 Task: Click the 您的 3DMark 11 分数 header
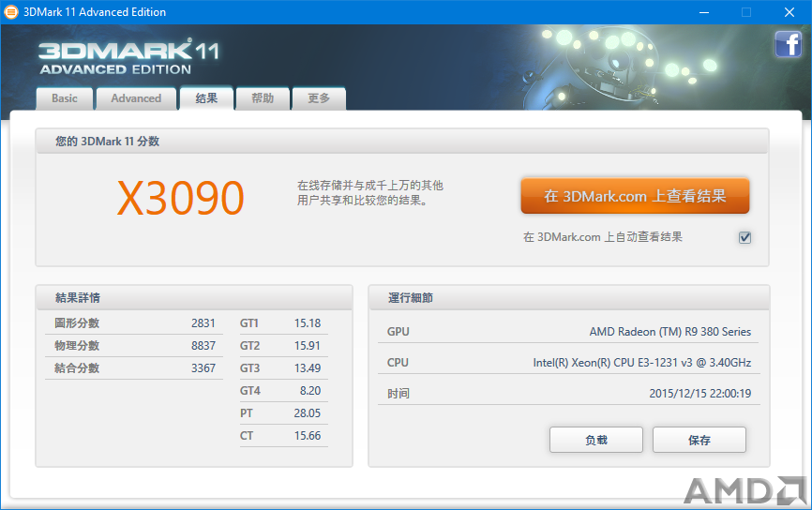pyautogui.click(x=107, y=142)
